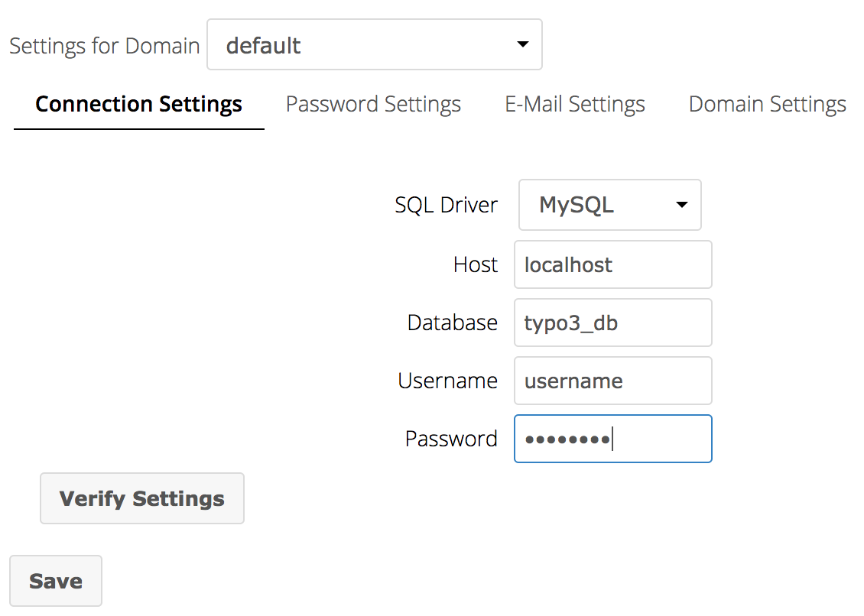Click the caret arrow next to MySQL
This screenshot has height=616, width=864.
pos(682,205)
